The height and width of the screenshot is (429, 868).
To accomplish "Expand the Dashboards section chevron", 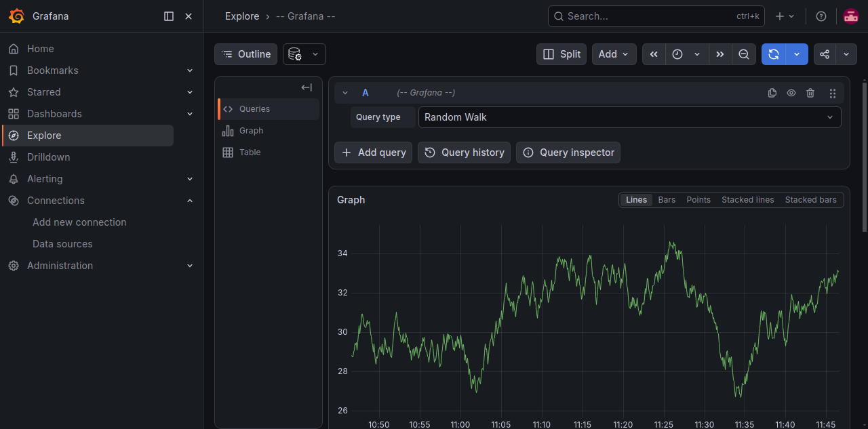I will (190, 114).
